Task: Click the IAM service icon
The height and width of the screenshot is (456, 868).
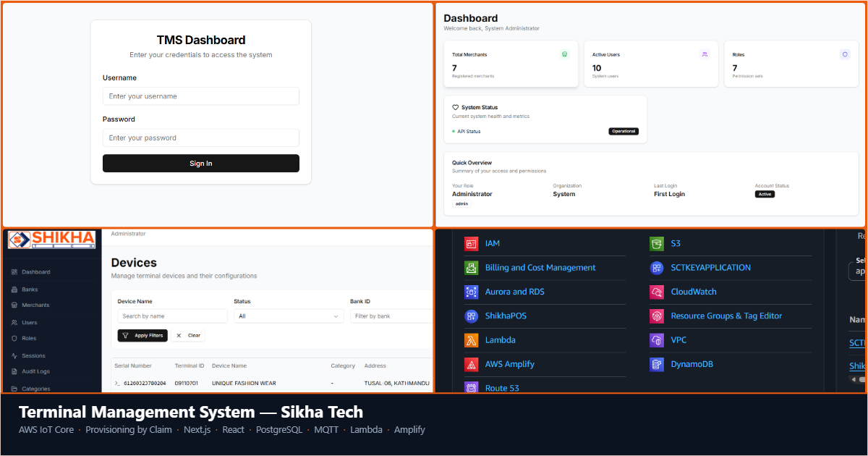Action: (472, 244)
